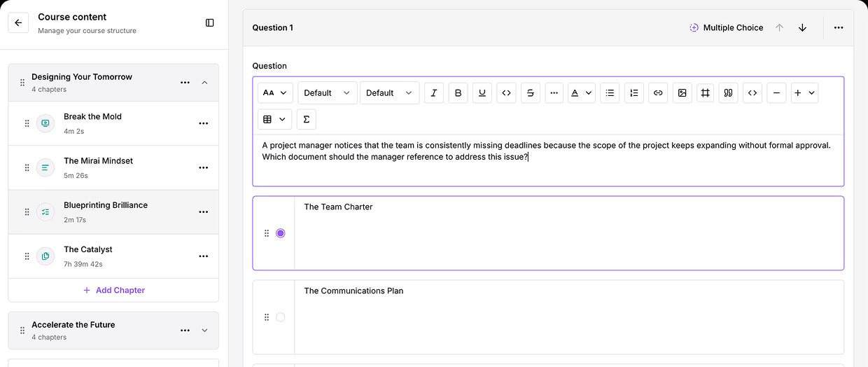Open the first Default style dropdown
This screenshot has height=367, width=868.
click(x=328, y=92)
